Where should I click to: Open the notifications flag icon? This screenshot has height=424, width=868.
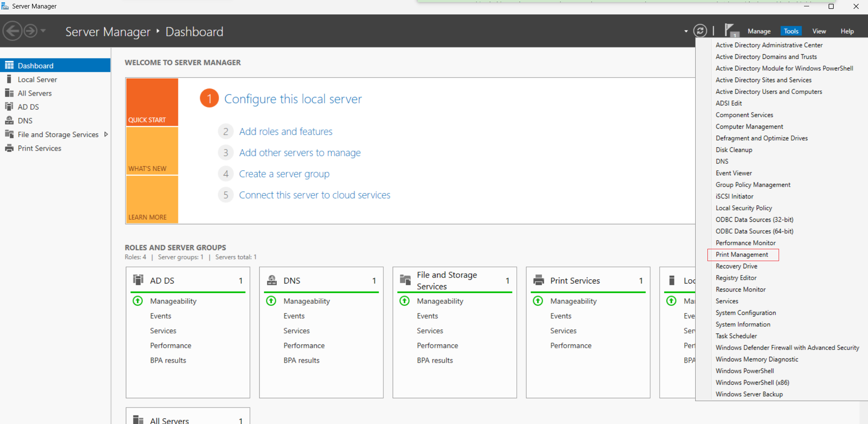731,30
